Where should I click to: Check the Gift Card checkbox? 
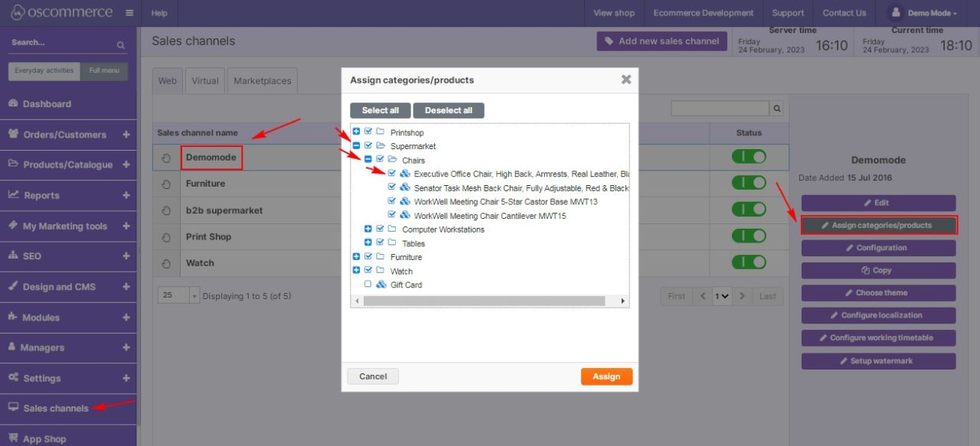tap(368, 284)
